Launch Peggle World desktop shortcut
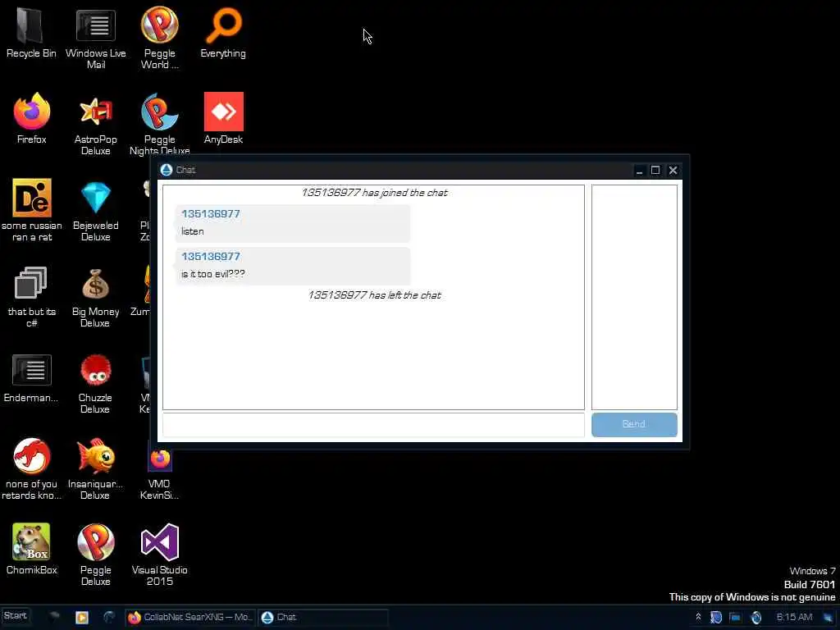The width and height of the screenshot is (840, 630). click(160, 39)
